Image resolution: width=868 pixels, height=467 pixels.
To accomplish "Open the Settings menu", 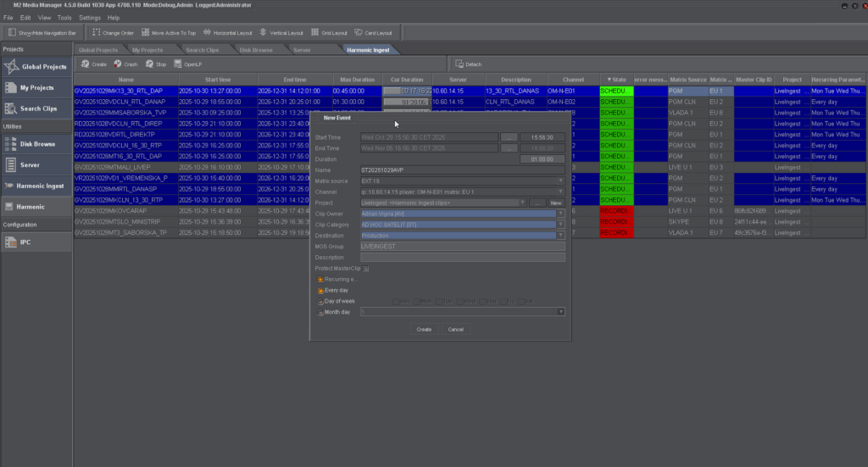I will point(89,17).
